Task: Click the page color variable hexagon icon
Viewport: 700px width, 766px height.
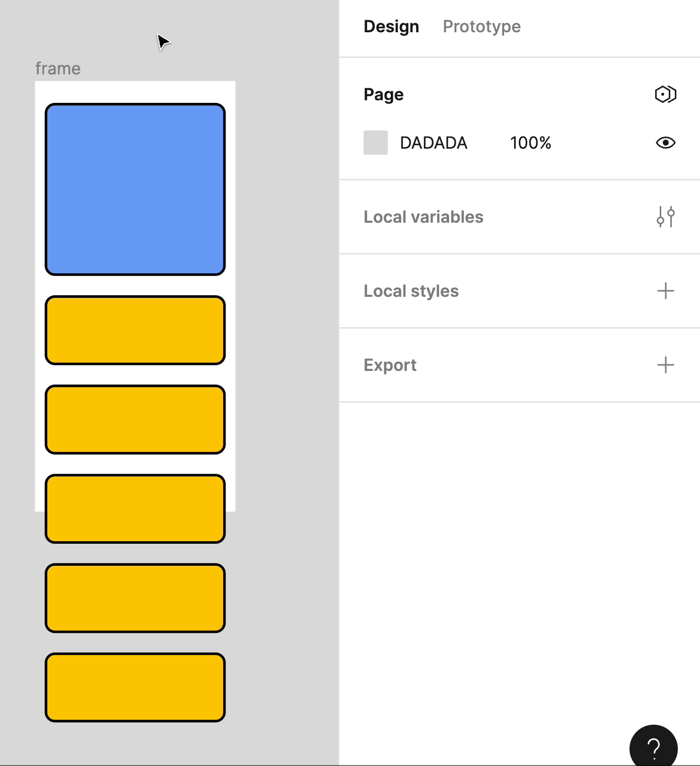Action: pos(665,94)
